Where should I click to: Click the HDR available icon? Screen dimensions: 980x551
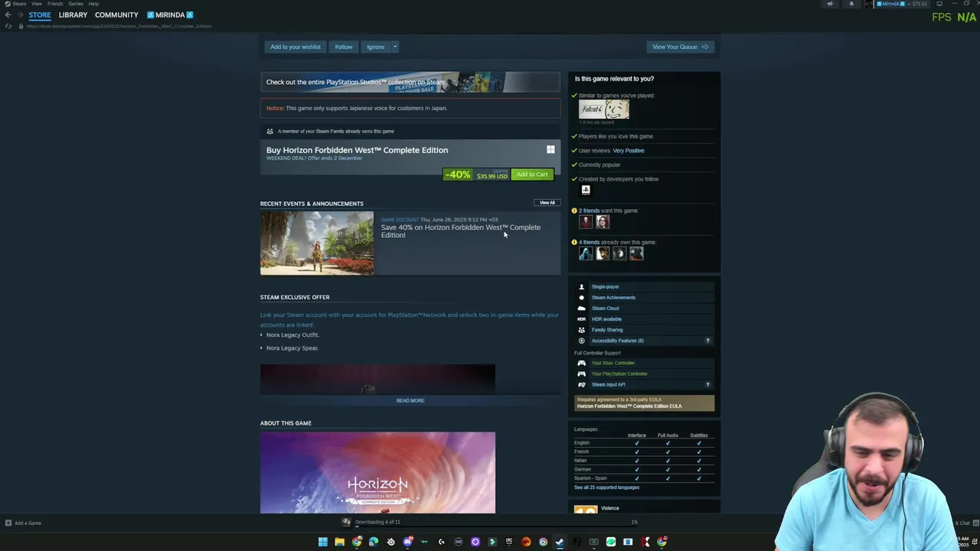(581, 319)
